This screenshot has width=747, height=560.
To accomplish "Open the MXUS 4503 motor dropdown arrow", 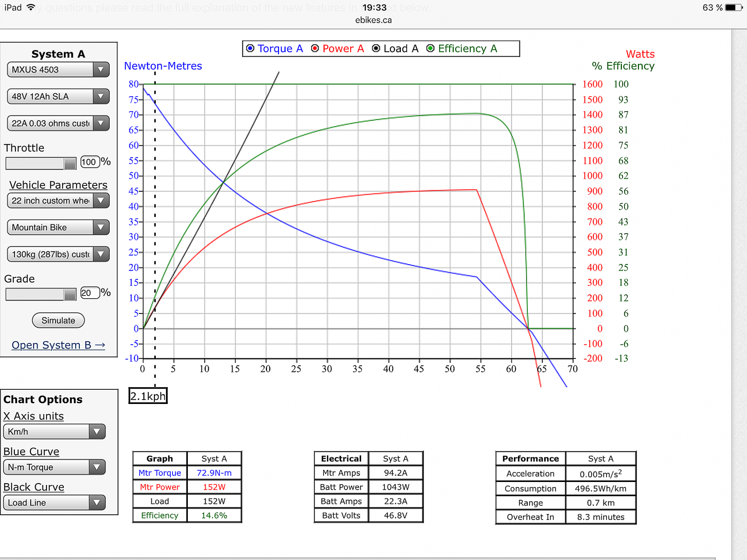I will coord(100,70).
